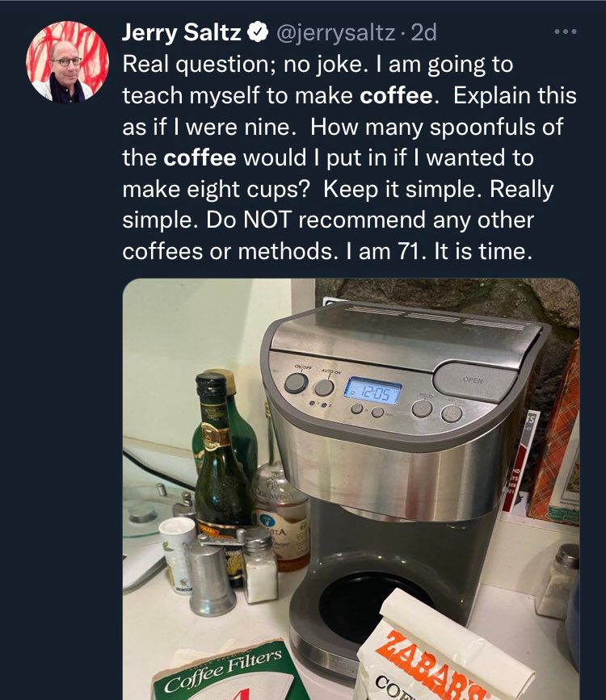Click the bold 'coffee' word in second line
606x700 pixels.
click(397, 95)
